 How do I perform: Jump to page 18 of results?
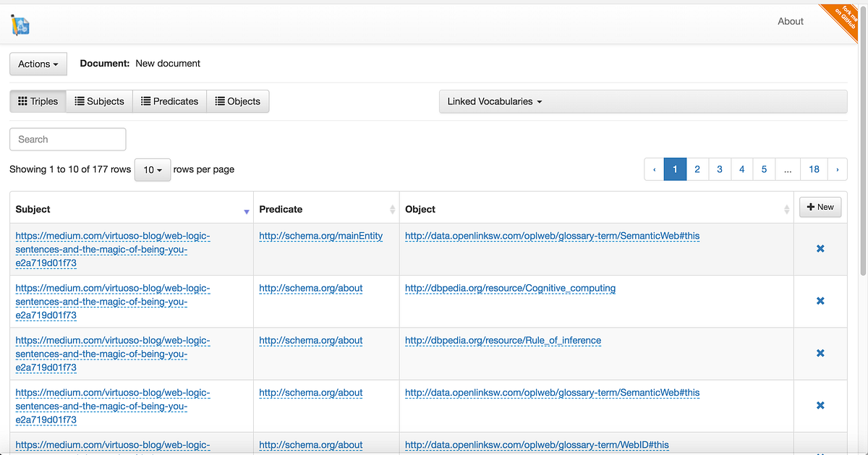(x=814, y=169)
